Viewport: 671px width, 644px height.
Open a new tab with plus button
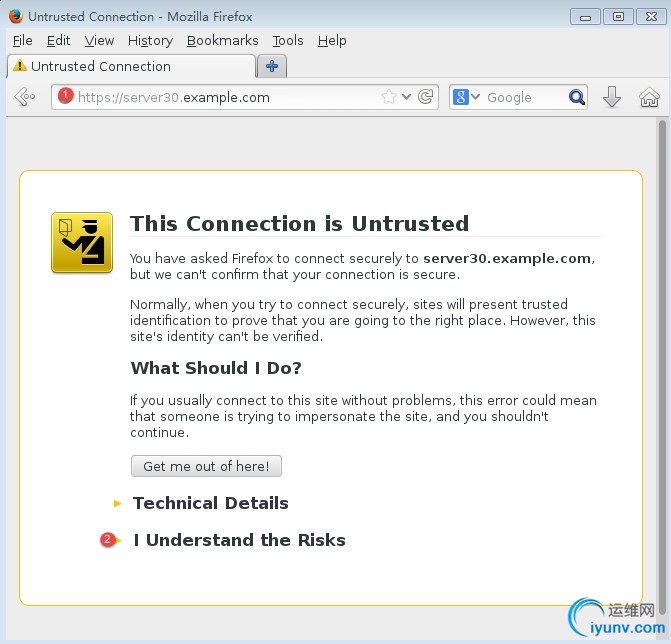(x=272, y=66)
